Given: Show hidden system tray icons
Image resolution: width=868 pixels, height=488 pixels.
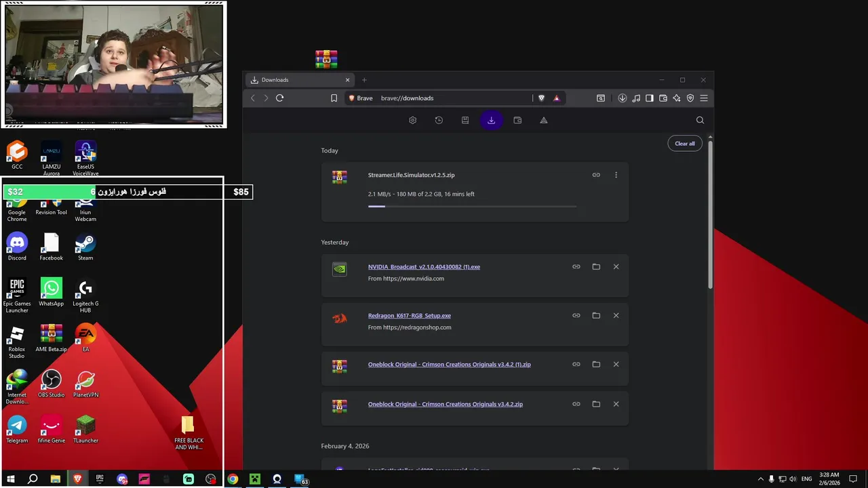Looking at the screenshot, I should pos(760,479).
